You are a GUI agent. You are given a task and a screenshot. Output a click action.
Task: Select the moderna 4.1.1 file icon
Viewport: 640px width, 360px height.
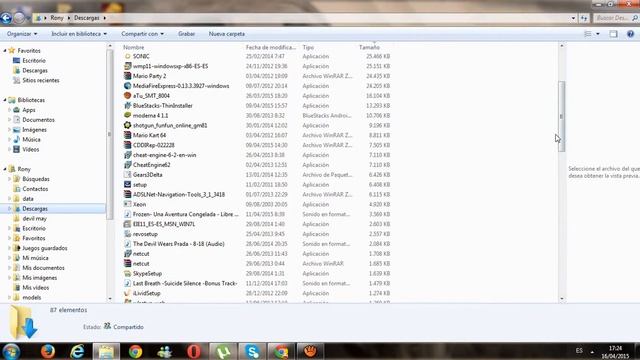[x=127, y=116]
